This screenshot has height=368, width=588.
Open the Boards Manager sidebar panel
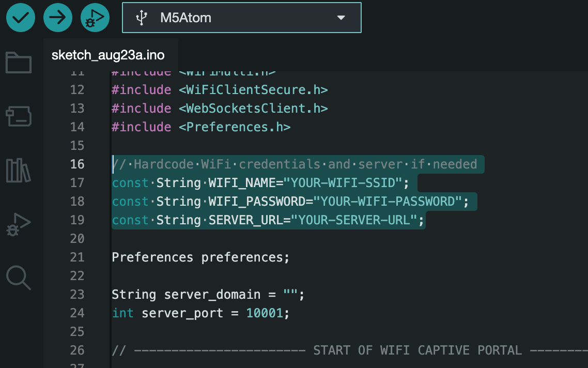[x=19, y=117]
